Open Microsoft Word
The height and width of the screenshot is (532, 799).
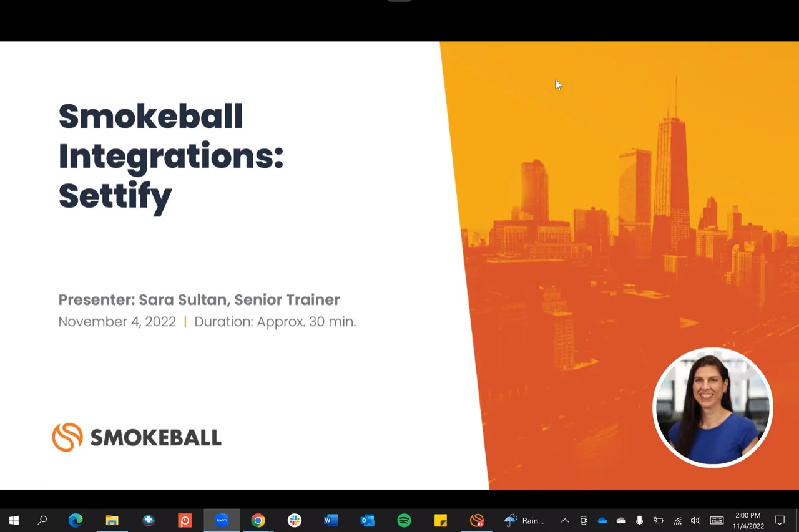(x=331, y=520)
